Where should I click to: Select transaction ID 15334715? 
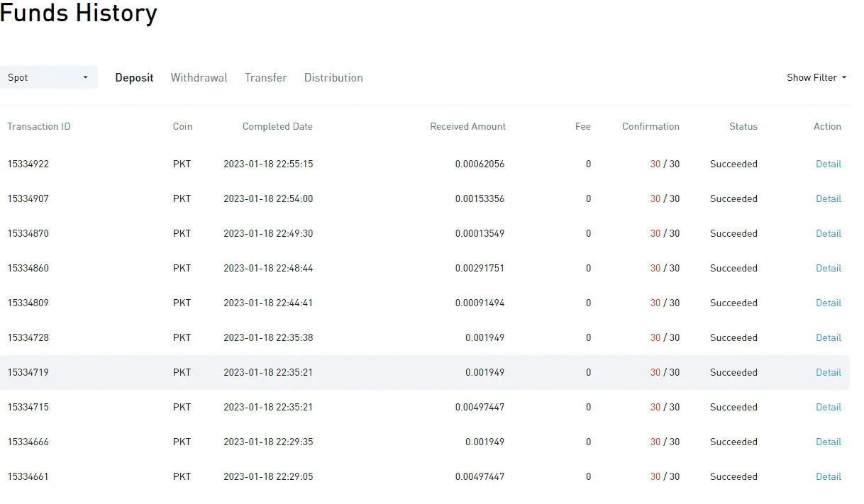(28, 407)
